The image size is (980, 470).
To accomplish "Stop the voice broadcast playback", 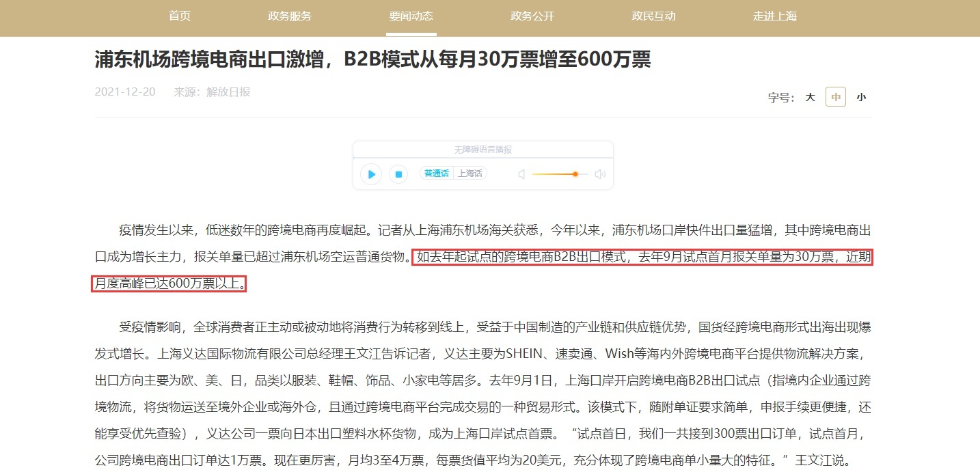I will click(398, 174).
